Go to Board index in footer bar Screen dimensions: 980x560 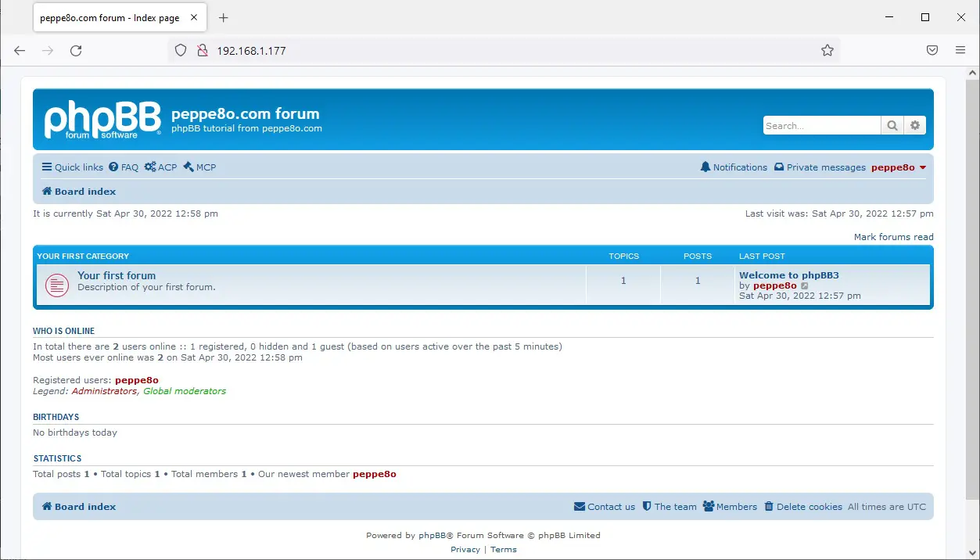79,507
